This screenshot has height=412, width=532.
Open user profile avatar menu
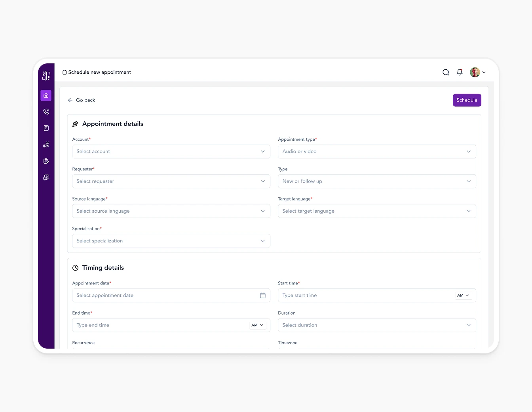pyautogui.click(x=477, y=72)
